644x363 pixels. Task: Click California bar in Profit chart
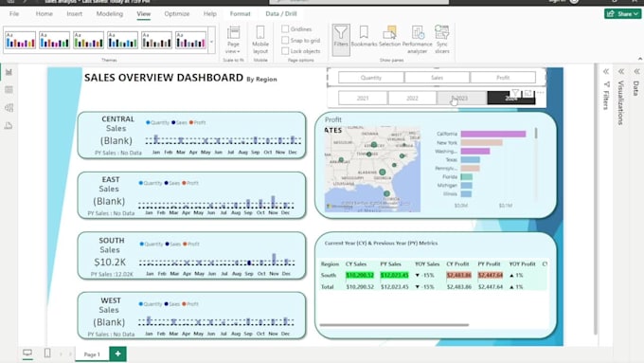click(x=493, y=134)
